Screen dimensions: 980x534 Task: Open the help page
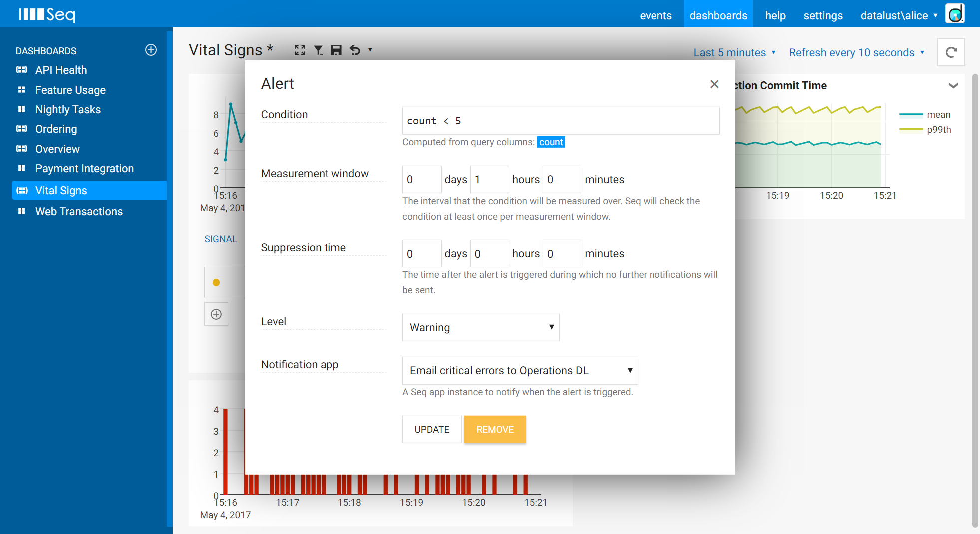[775, 15]
